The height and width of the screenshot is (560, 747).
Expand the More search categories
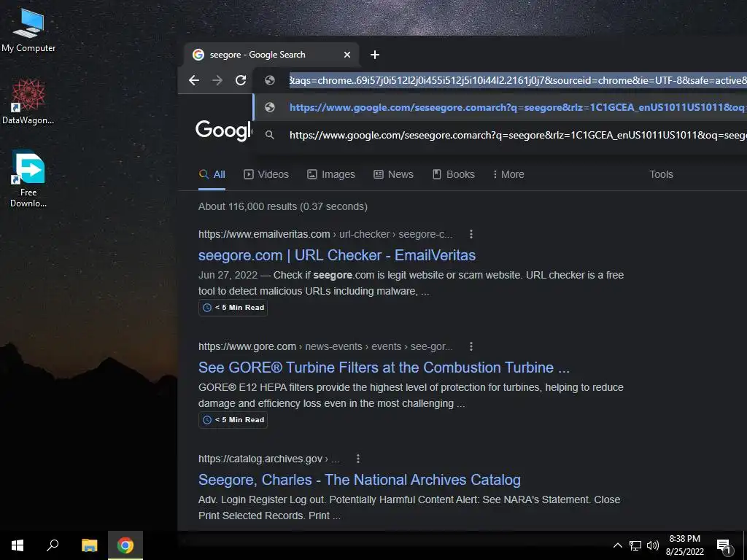coord(508,174)
